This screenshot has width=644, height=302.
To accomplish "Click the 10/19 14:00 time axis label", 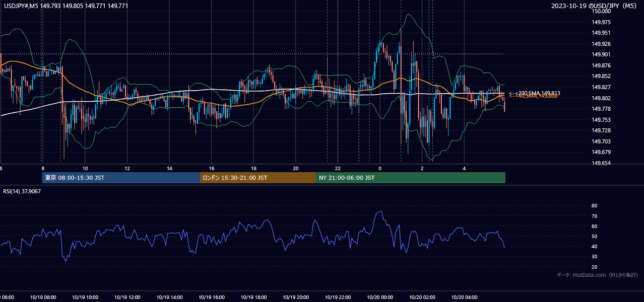I will pyautogui.click(x=169, y=297).
